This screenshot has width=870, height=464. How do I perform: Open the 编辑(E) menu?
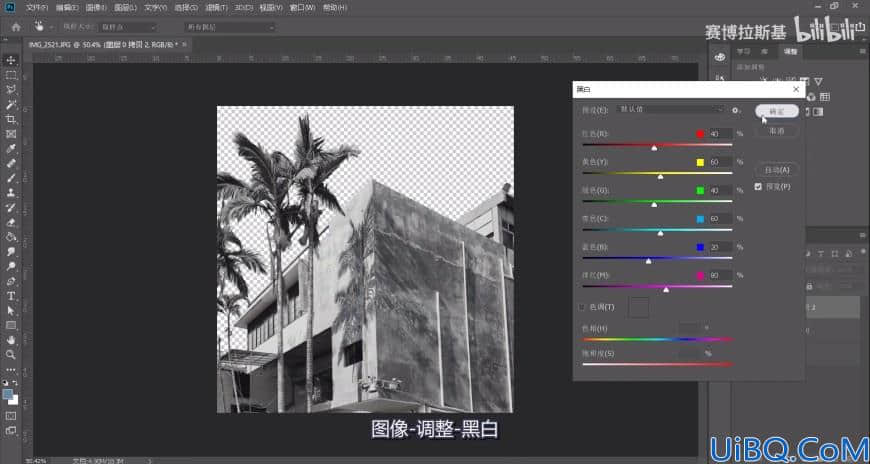click(67, 8)
